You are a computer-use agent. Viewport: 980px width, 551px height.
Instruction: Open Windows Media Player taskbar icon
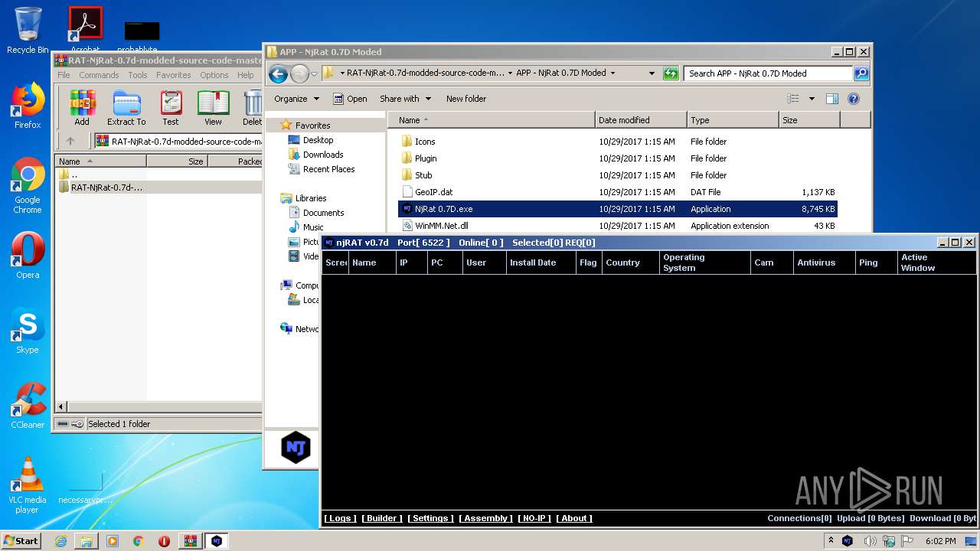click(x=113, y=541)
